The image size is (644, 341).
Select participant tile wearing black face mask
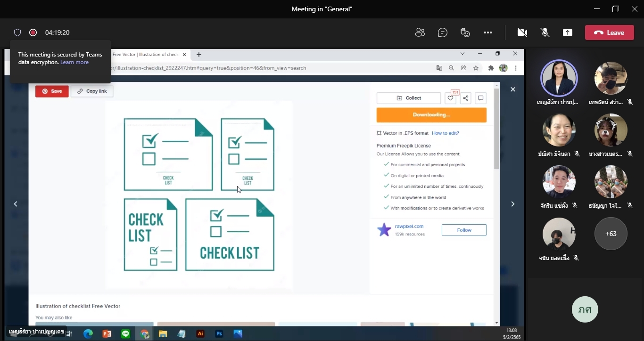click(611, 78)
